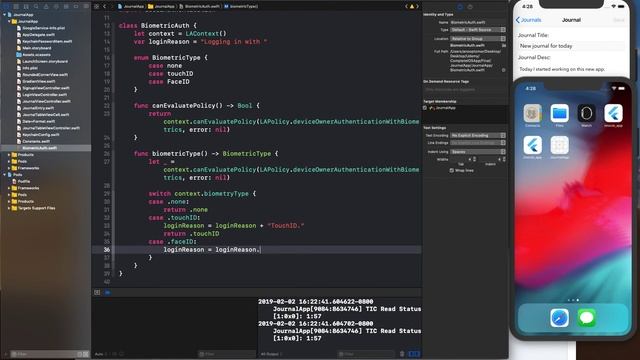Select Podfile in the Pods project

(x=24, y=181)
